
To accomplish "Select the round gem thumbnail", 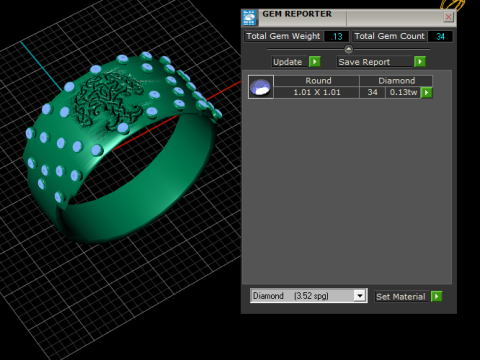I will click(261, 87).
